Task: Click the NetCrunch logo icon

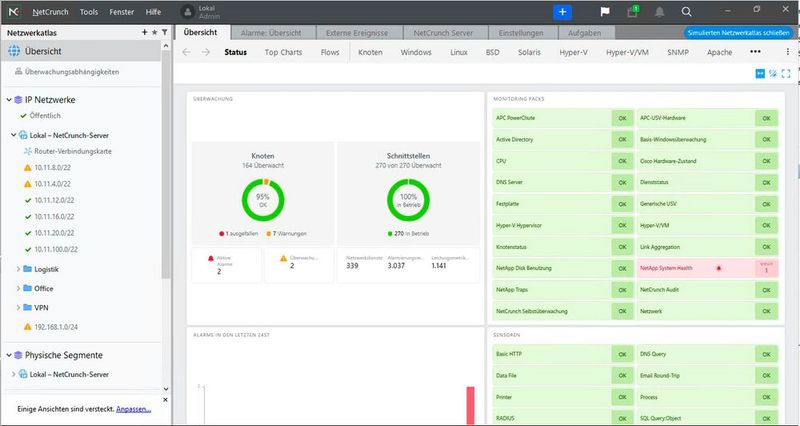Action: click(x=14, y=12)
